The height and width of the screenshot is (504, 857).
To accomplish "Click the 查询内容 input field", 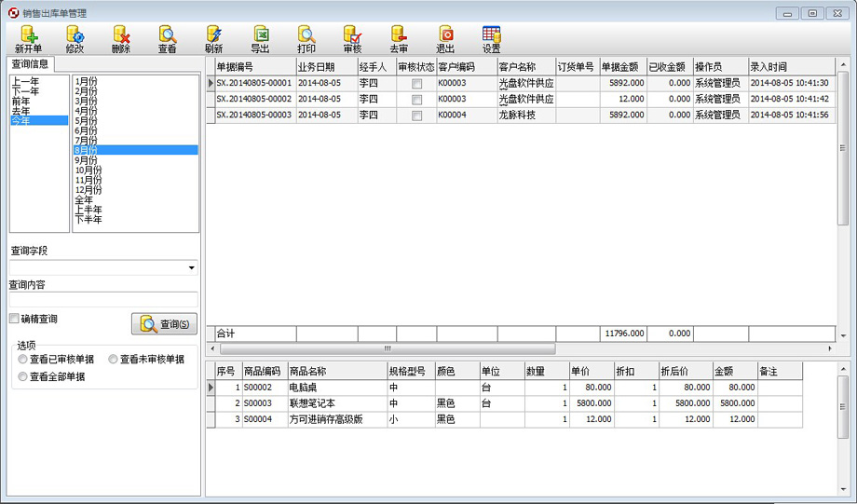I will coord(102,300).
